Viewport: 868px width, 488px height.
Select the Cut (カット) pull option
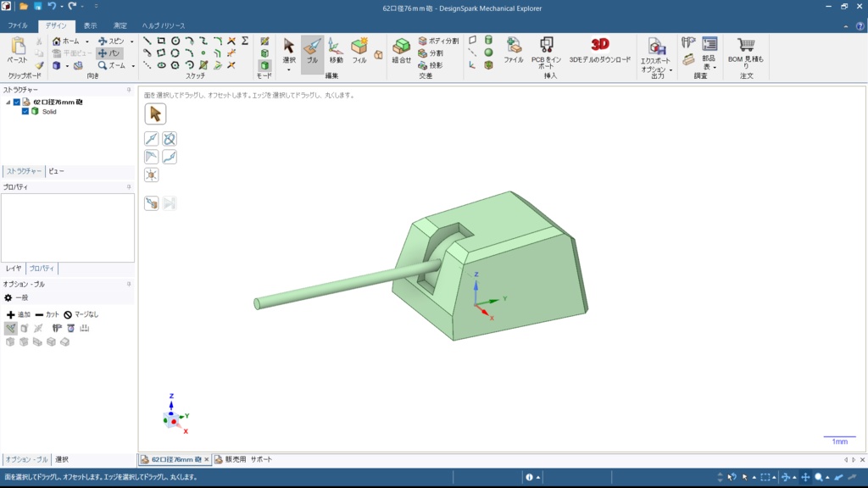[x=47, y=314]
